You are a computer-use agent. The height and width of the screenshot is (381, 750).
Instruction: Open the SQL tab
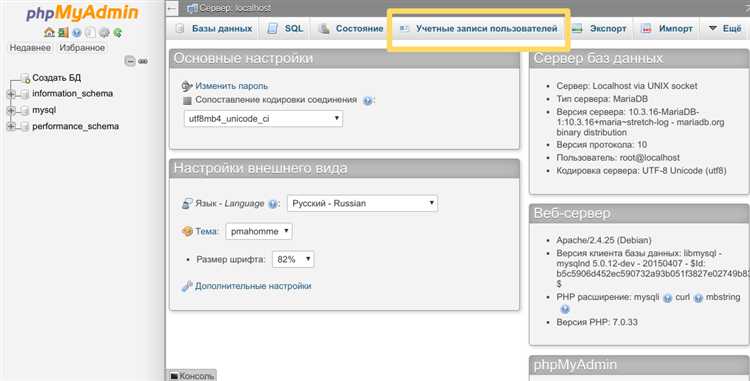coord(285,29)
